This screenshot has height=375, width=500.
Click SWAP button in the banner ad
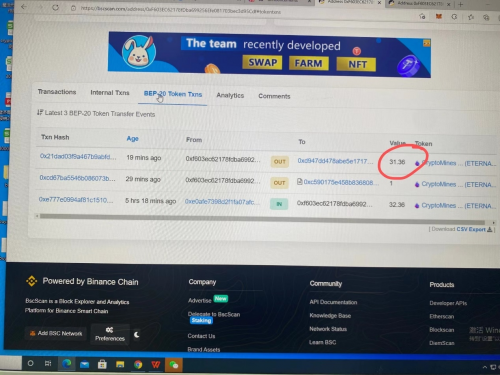click(262, 62)
